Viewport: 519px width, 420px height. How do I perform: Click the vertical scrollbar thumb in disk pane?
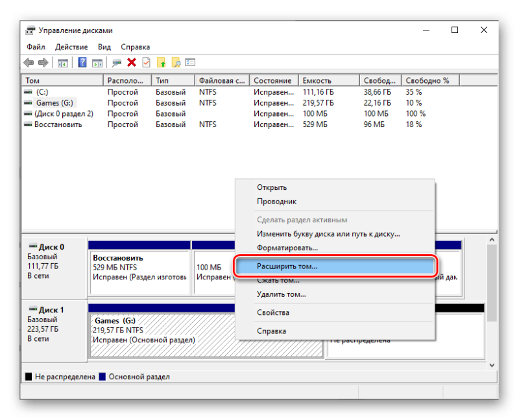492,283
